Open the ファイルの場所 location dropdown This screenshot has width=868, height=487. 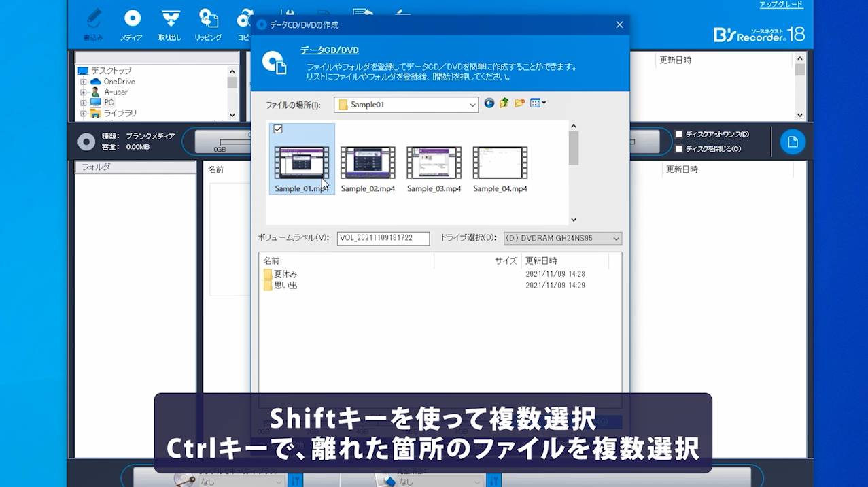pos(472,104)
